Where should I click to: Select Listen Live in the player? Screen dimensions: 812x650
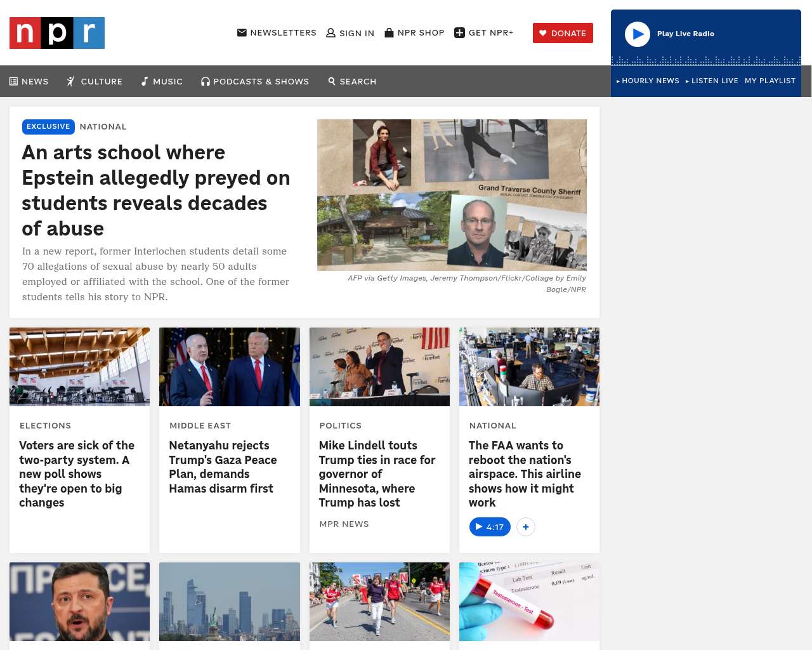pyautogui.click(x=712, y=81)
